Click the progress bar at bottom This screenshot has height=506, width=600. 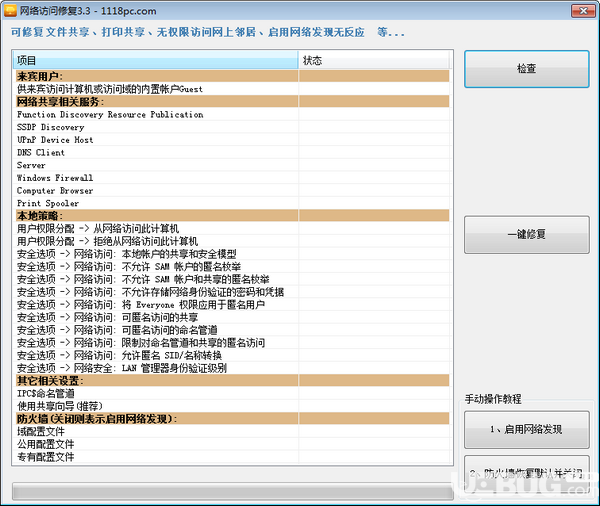(x=233, y=491)
